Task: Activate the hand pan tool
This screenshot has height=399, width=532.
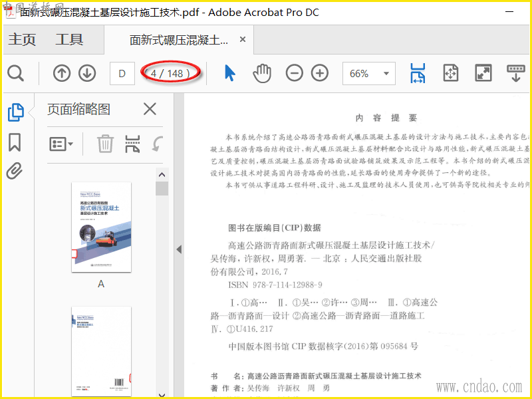Action: click(x=262, y=73)
